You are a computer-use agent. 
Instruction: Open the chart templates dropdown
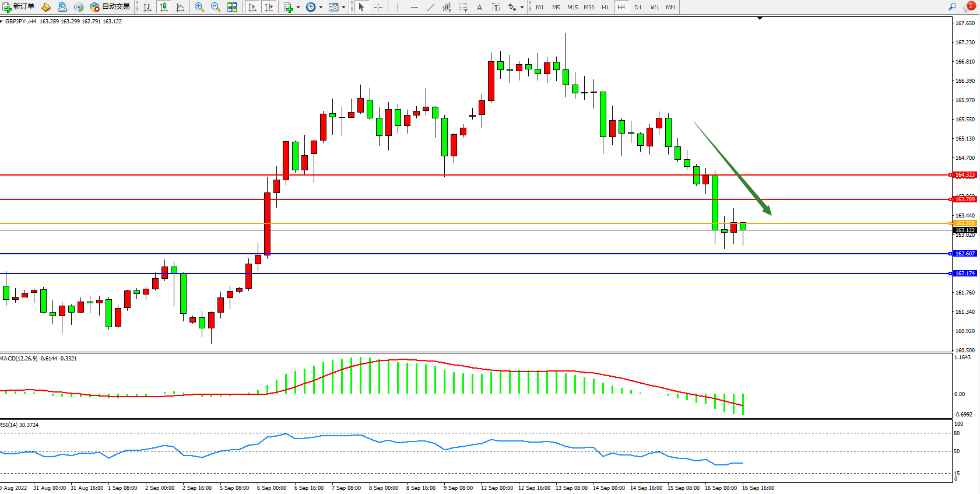[x=343, y=7]
